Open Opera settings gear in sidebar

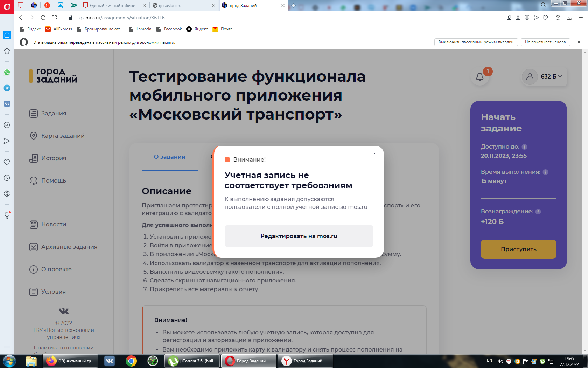tap(7, 193)
